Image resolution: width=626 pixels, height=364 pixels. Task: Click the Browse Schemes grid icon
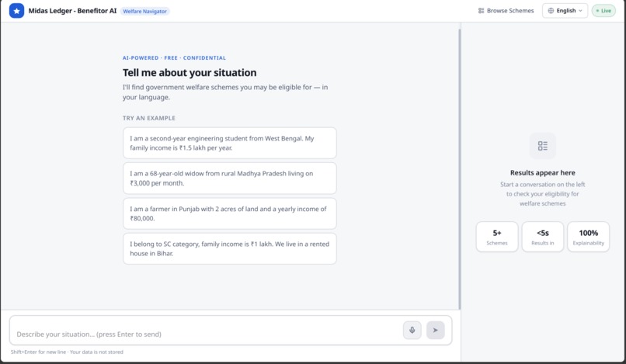[x=481, y=11]
